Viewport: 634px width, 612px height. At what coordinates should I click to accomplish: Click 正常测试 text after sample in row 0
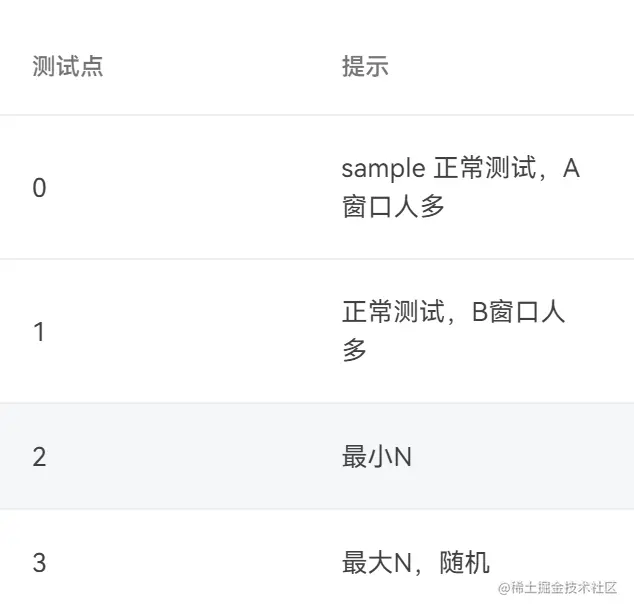(484, 169)
